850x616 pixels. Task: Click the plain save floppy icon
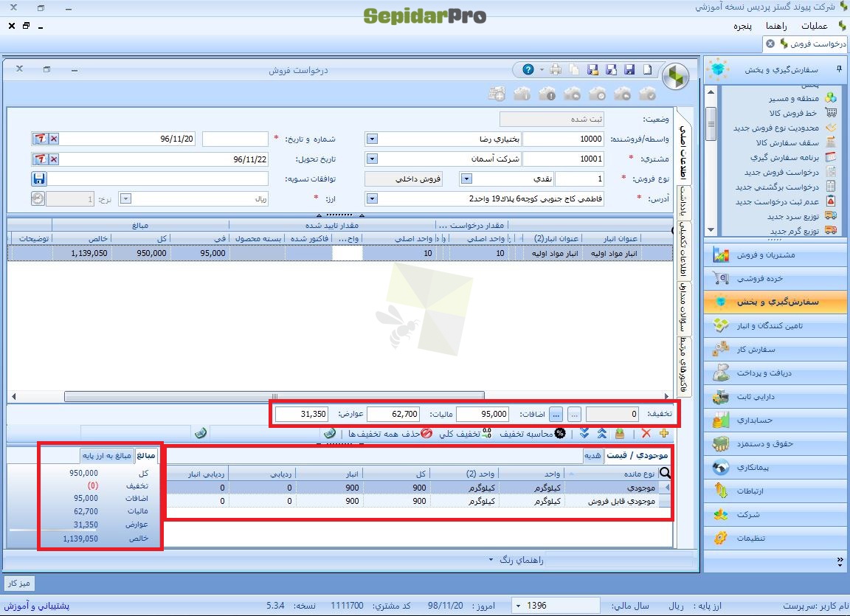point(629,69)
